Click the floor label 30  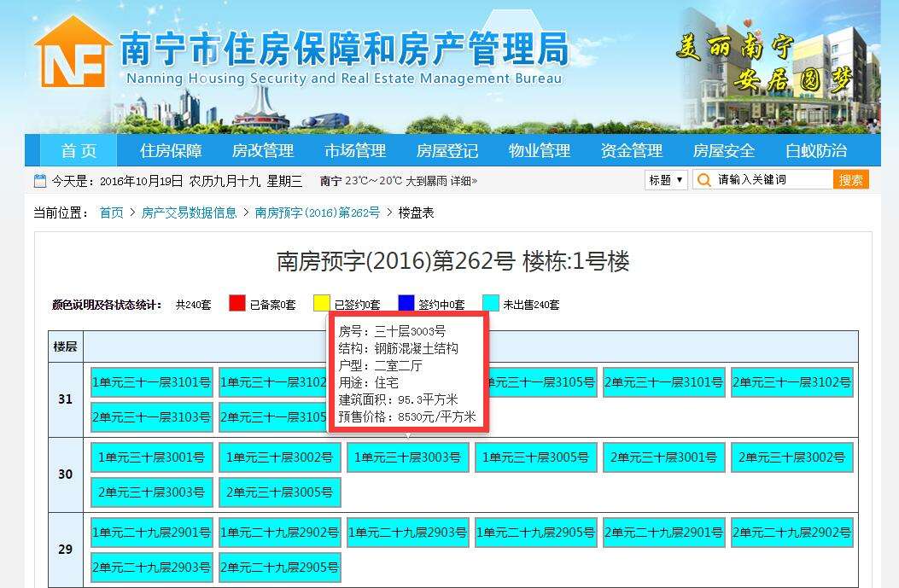pyautogui.click(x=66, y=474)
